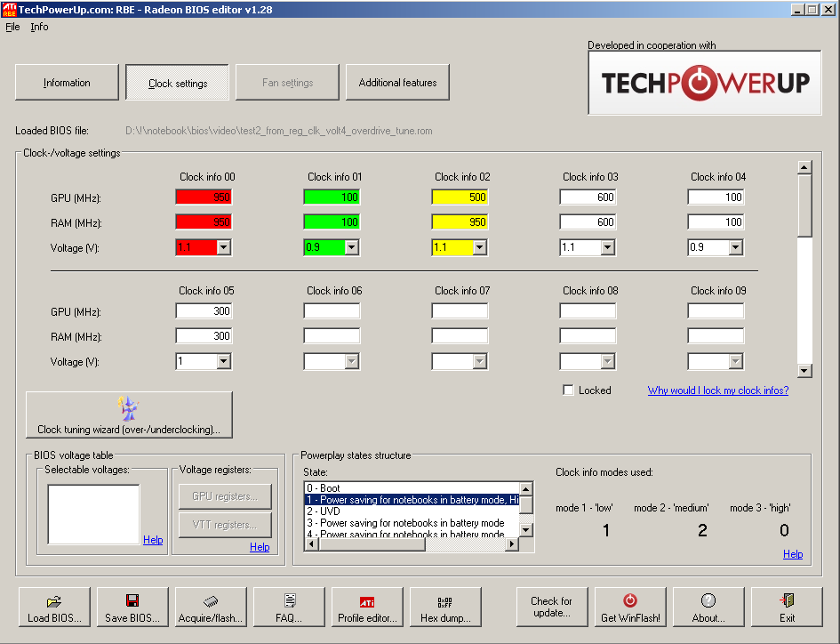Click yellow Clock info 02 GPU field

click(460, 197)
